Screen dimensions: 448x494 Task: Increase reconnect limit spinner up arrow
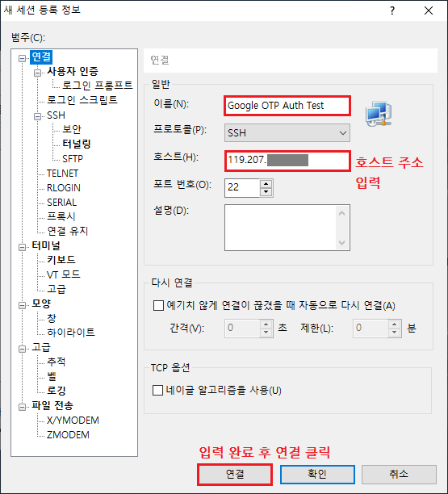(394, 324)
